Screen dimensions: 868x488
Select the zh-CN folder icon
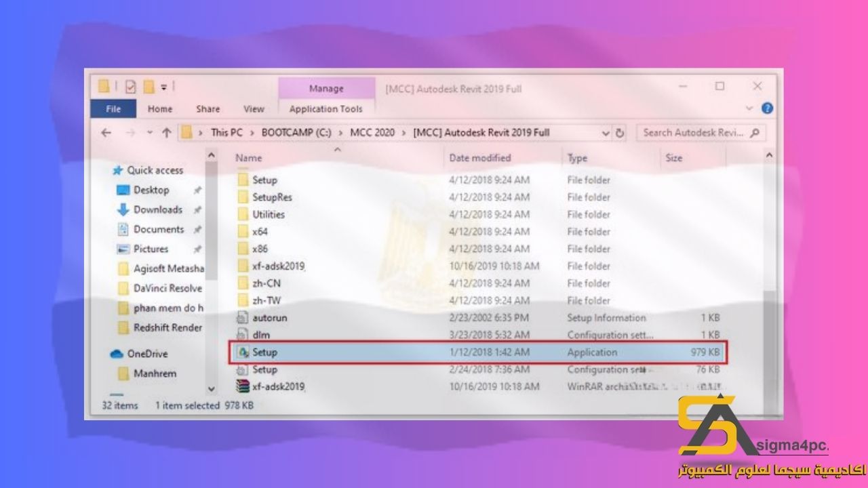pyautogui.click(x=243, y=283)
